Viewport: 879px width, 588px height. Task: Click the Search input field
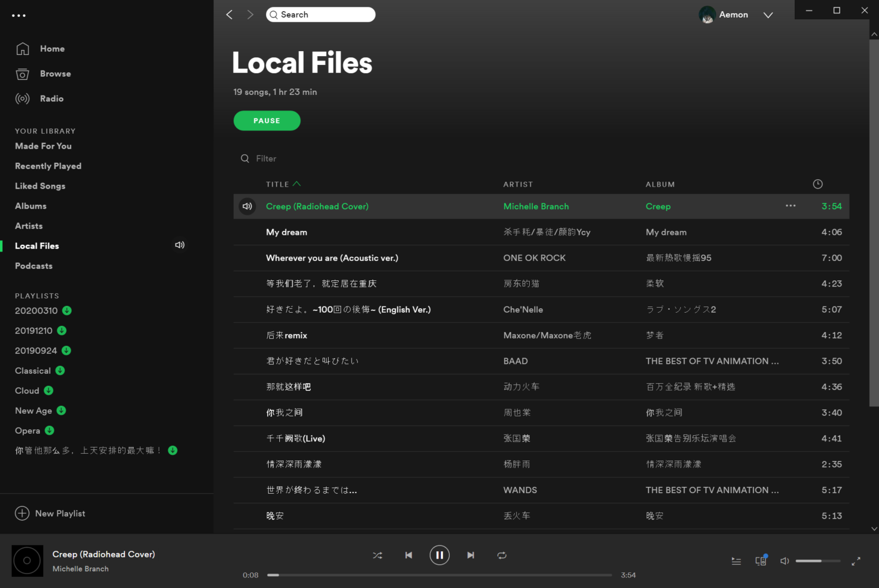click(x=320, y=14)
